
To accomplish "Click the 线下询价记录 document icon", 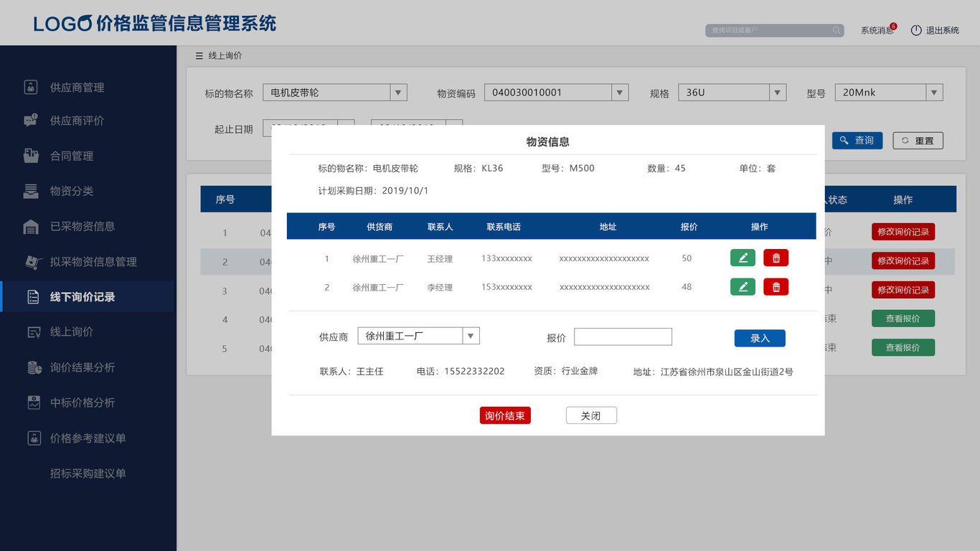I will (33, 296).
